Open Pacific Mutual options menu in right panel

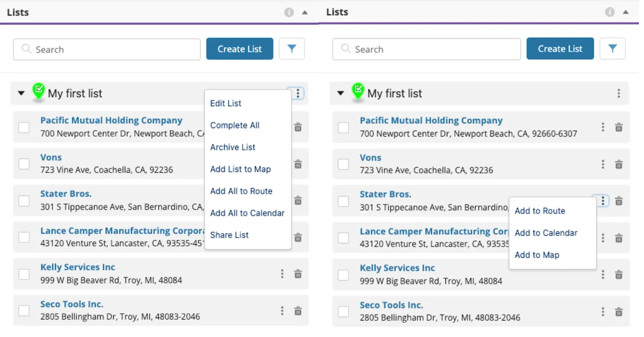[x=603, y=127]
